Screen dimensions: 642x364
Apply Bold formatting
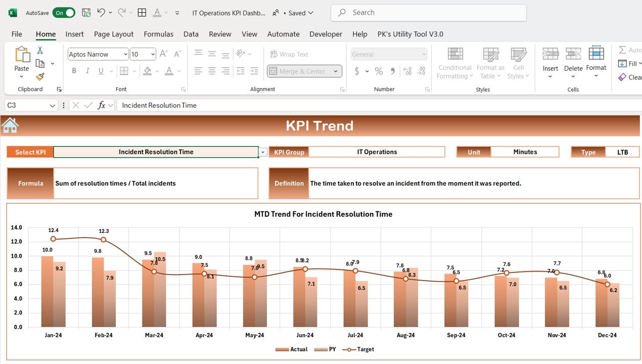click(x=74, y=71)
